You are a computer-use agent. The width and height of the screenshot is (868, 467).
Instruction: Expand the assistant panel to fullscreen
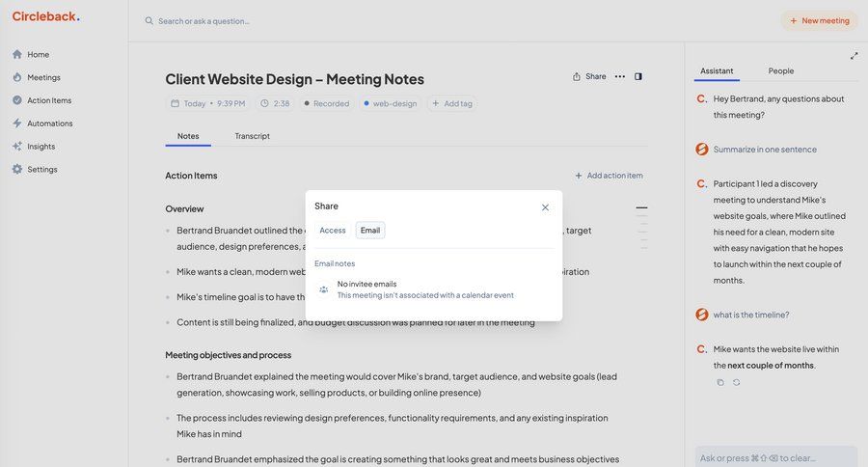(x=854, y=56)
